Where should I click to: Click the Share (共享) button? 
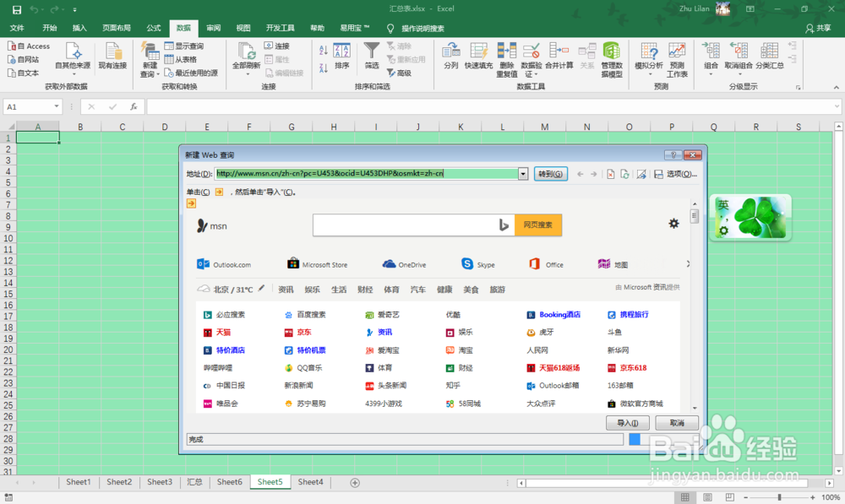818,28
